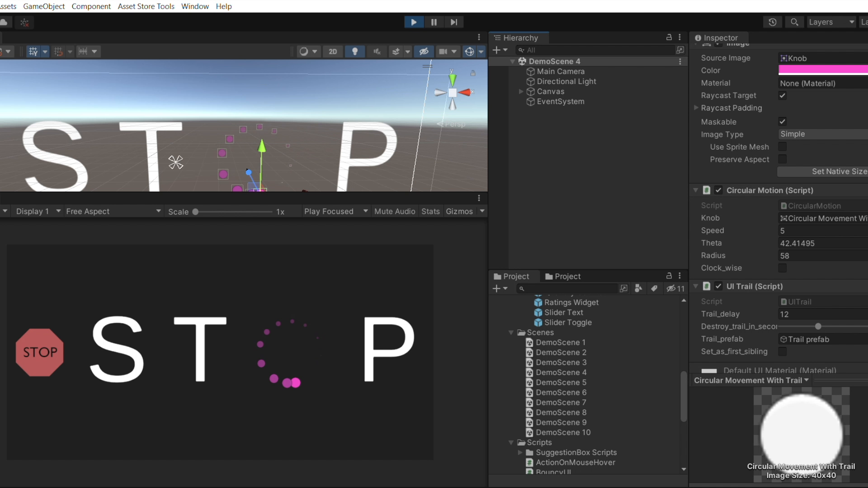Toggle the Raycast Target checkbox
Viewport: 868px width, 488px height.
[x=783, y=95]
